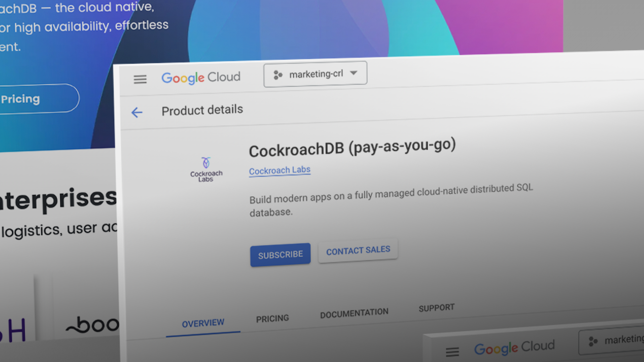Click the Subscribe button
Image resolution: width=644 pixels, height=362 pixels.
click(x=280, y=254)
